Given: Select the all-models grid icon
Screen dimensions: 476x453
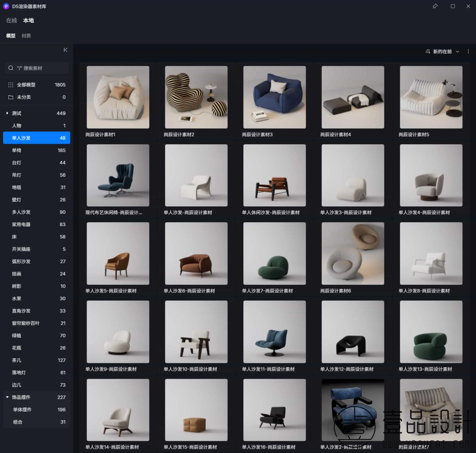Looking at the screenshot, I should tap(11, 85).
